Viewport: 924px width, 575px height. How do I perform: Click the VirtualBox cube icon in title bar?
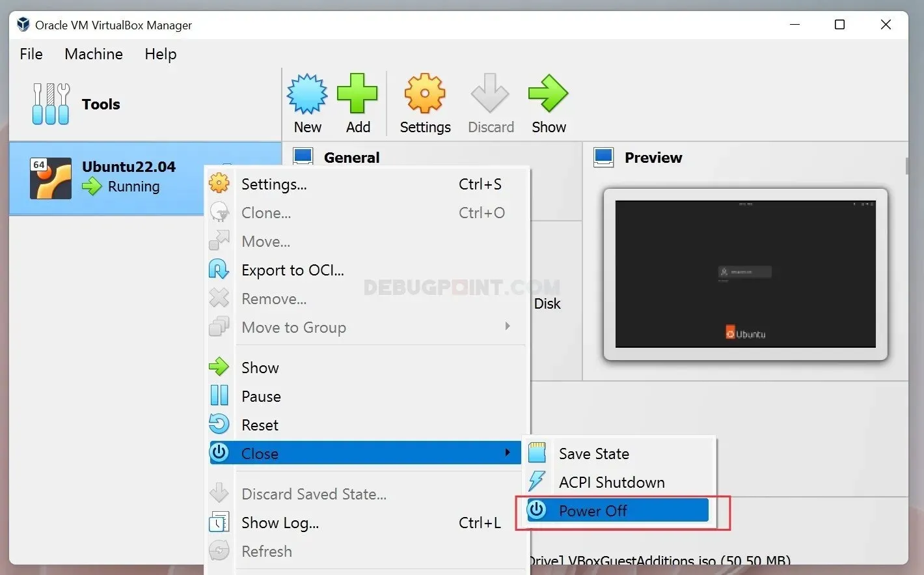tap(23, 25)
